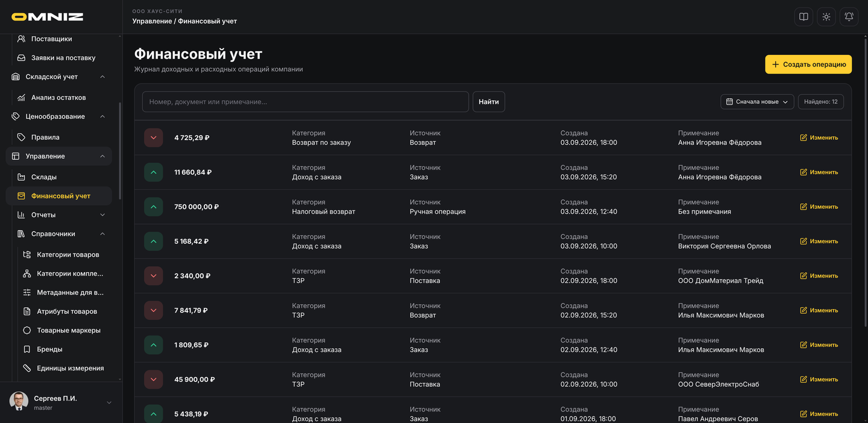The image size is (868, 423).
Task: Click the Анализ остатков chart icon
Action: [21, 97]
